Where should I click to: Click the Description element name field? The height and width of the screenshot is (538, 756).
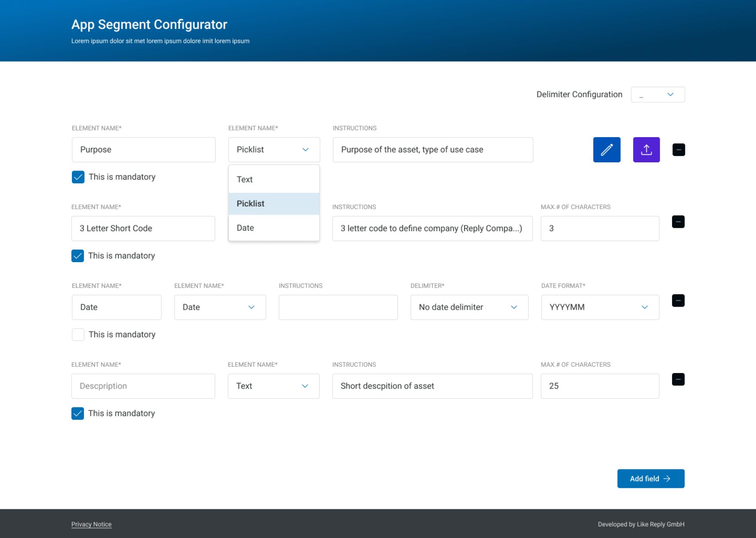click(143, 386)
